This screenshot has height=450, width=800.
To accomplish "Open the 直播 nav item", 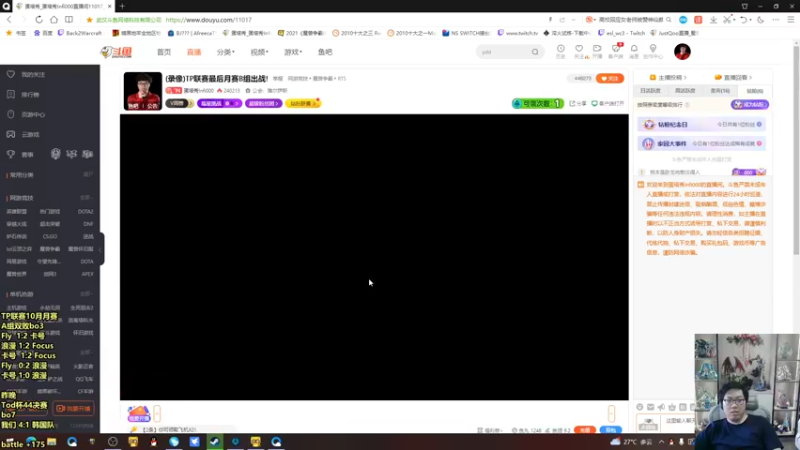I will click(x=194, y=52).
